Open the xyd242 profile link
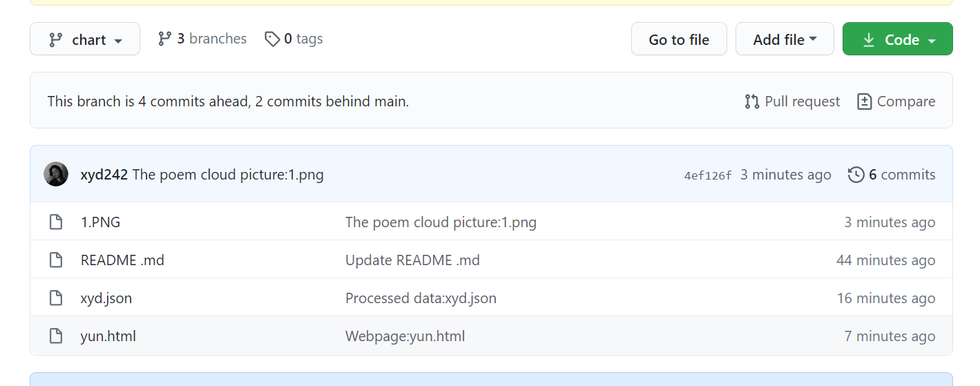Screen dimensions: 980x386 pyautogui.click(x=104, y=175)
